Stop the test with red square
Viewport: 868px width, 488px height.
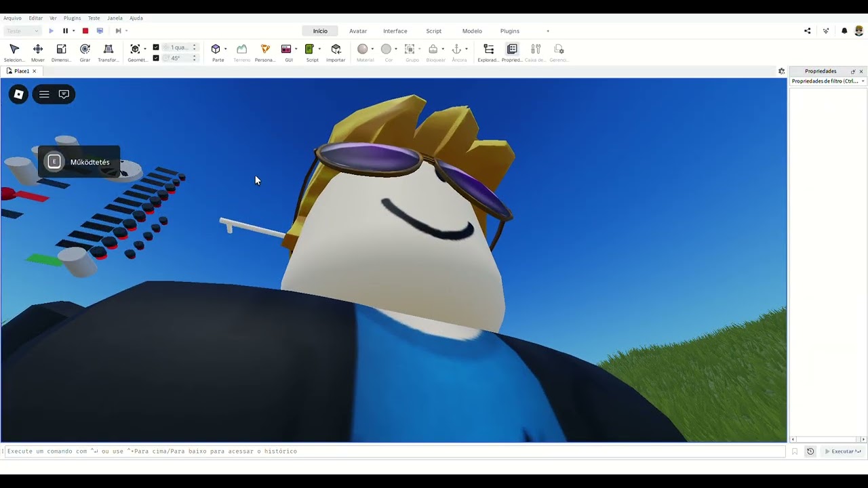click(85, 30)
